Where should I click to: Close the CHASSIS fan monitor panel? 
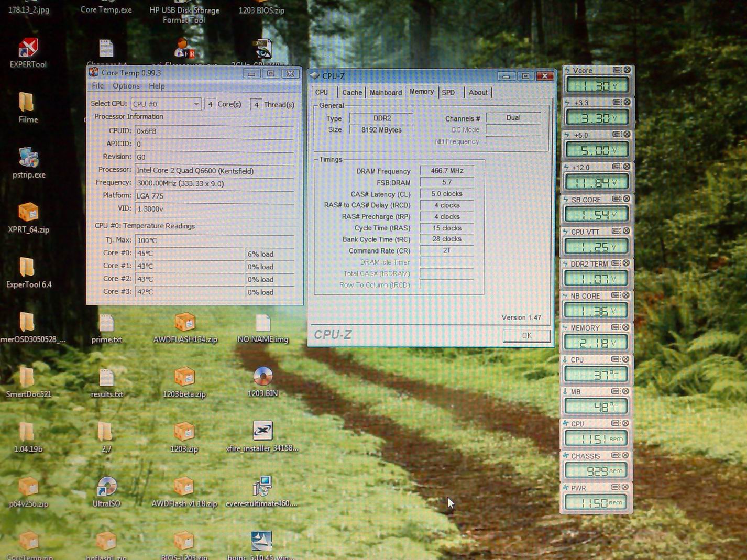625,455
